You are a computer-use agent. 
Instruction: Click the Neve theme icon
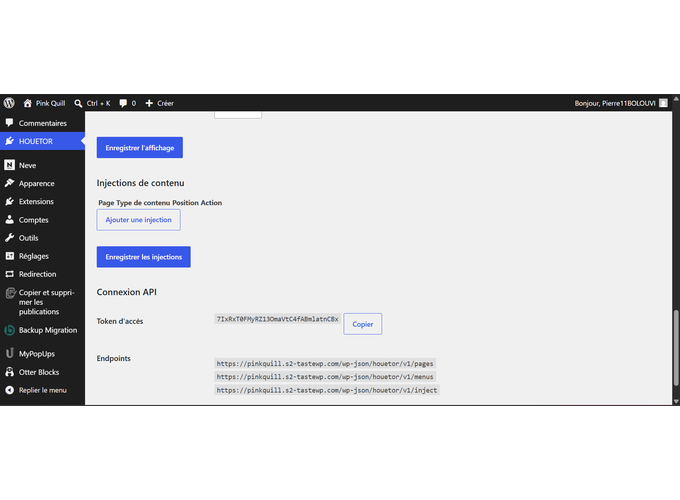coord(10,165)
